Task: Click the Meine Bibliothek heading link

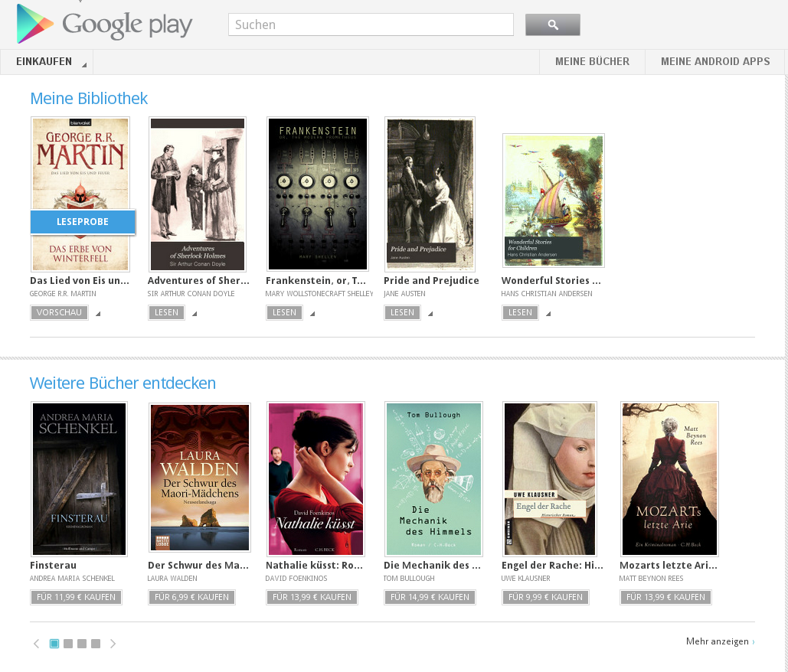Action: click(89, 99)
